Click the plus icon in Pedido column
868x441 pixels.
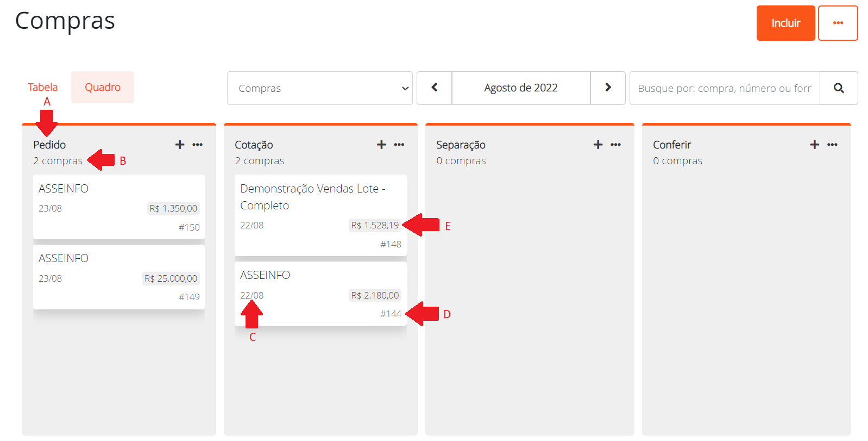[x=180, y=145]
